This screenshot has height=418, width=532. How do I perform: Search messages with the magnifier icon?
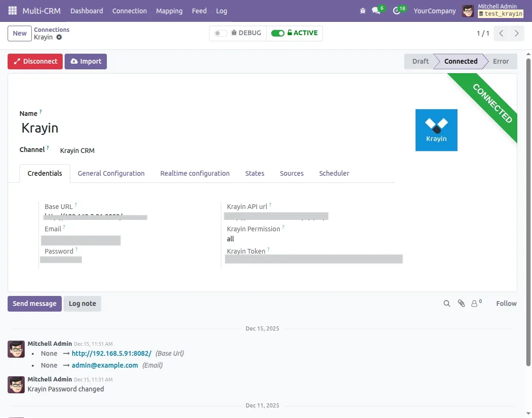click(x=447, y=304)
